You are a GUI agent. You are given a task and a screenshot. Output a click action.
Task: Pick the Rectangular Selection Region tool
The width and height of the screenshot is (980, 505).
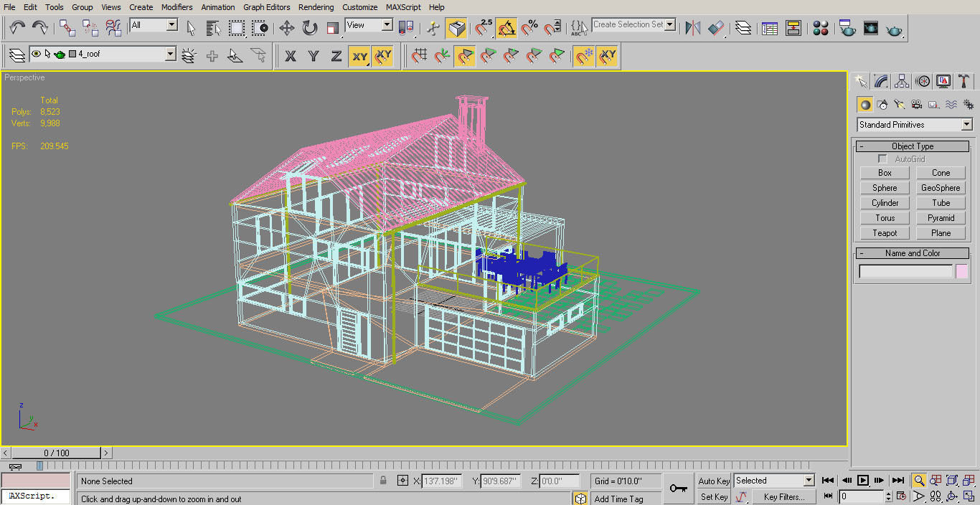pos(237,28)
